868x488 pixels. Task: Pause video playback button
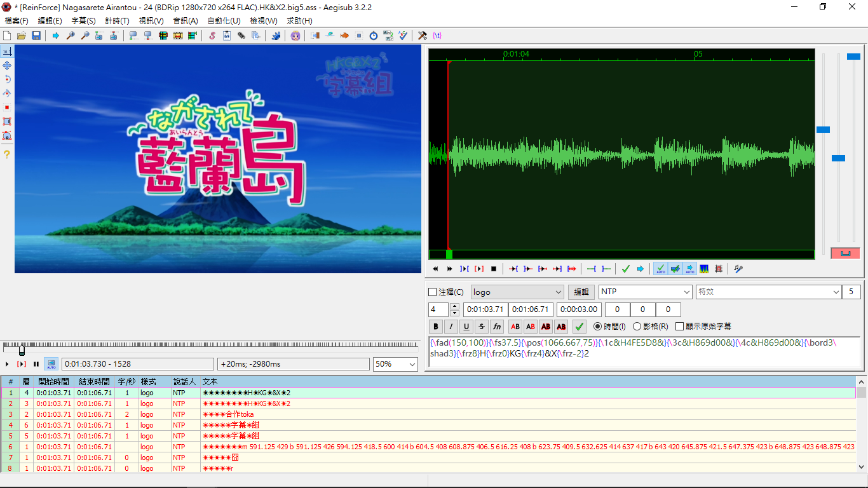(36, 364)
